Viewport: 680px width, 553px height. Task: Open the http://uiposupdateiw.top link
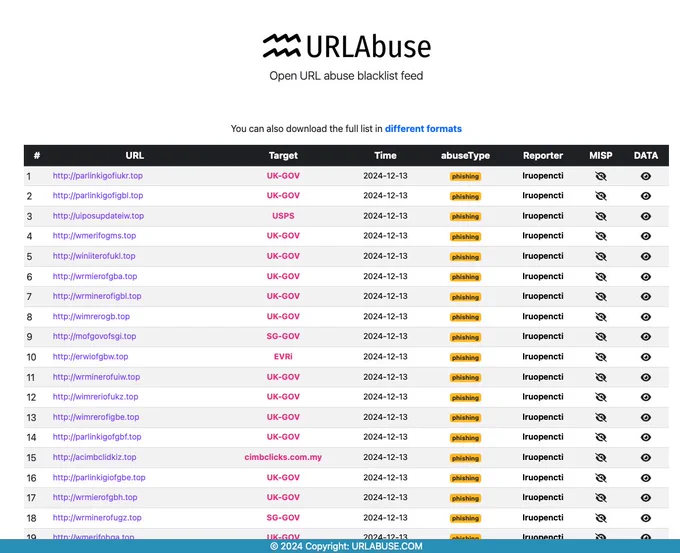pyautogui.click(x=98, y=216)
